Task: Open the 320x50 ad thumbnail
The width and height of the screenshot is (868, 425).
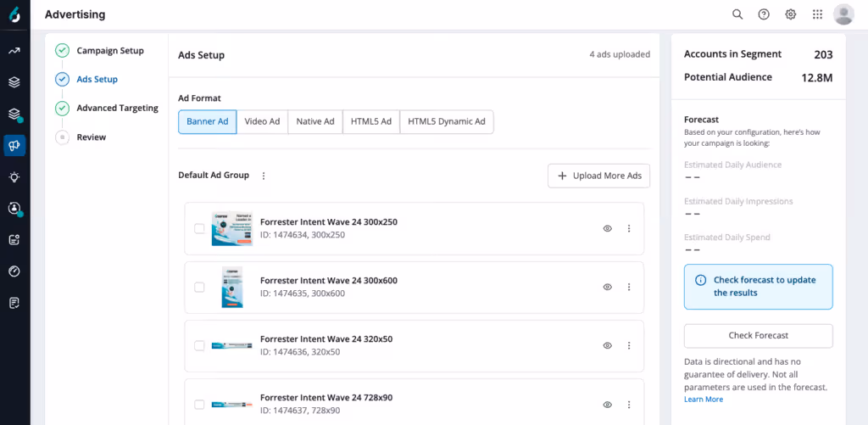Action: click(232, 346)
